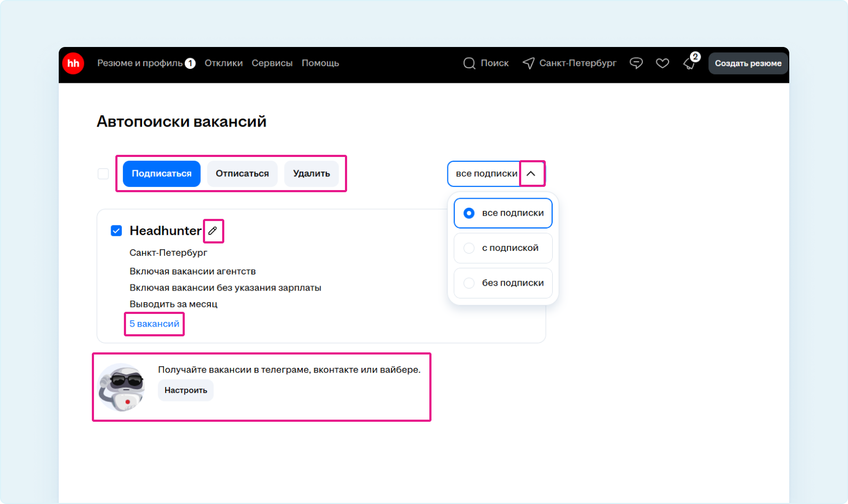Click 'Поиск' in the header

coord(494,63)
